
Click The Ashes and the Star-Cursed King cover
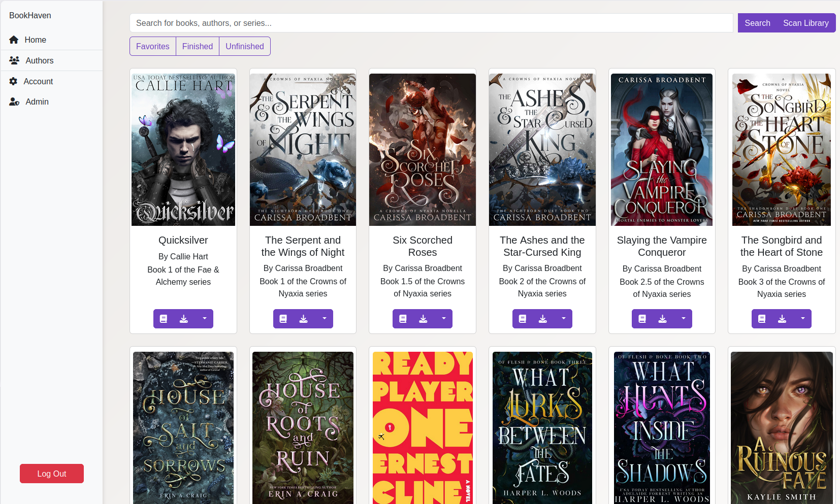coord(542,150)
